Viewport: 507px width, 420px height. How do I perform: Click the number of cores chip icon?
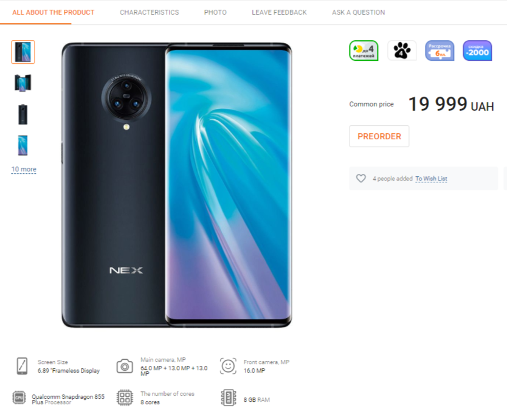(x=125, y=398)
